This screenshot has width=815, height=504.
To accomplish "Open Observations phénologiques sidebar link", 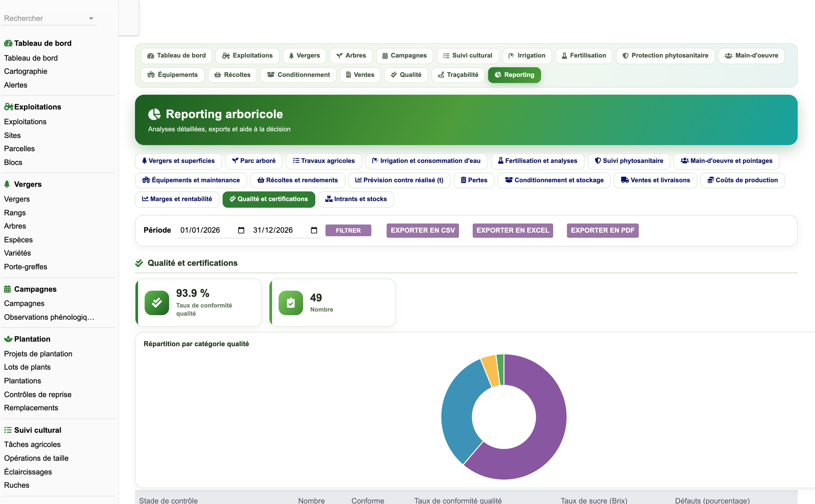I will 49,317.
